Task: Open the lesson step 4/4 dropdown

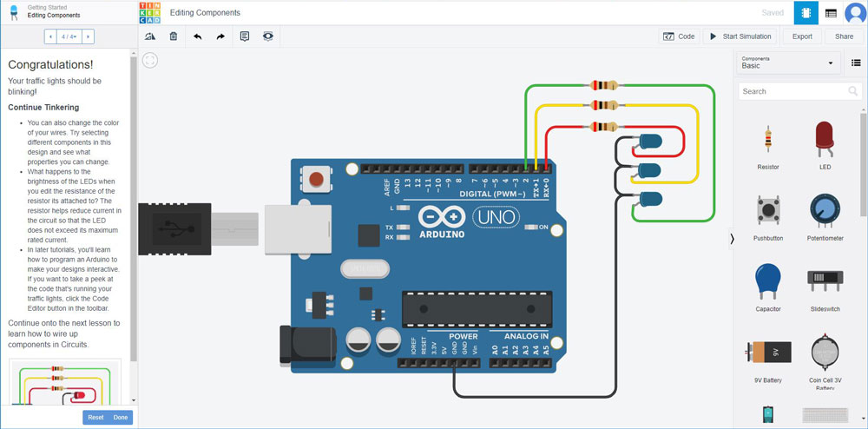Action: point(69,36)
